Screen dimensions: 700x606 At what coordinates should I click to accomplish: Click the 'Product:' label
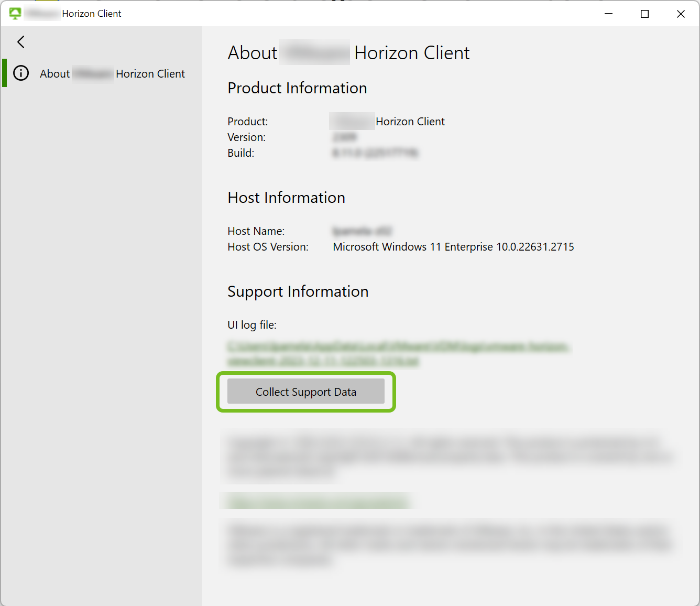pos(248,122)
